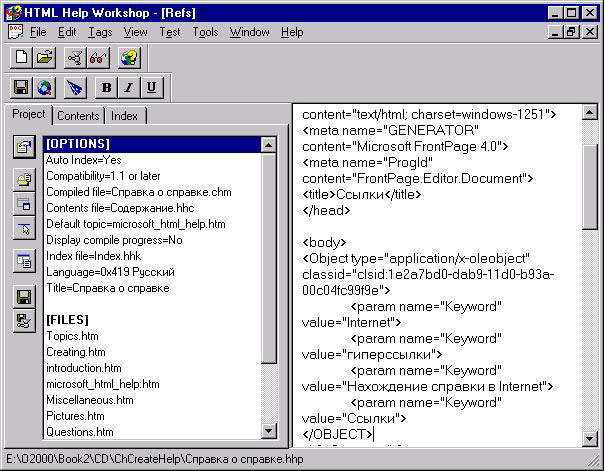Click the Display in browser globe icon
This screenshot has width=606, height=471.
pyautogui.click(x=44, y=87)
